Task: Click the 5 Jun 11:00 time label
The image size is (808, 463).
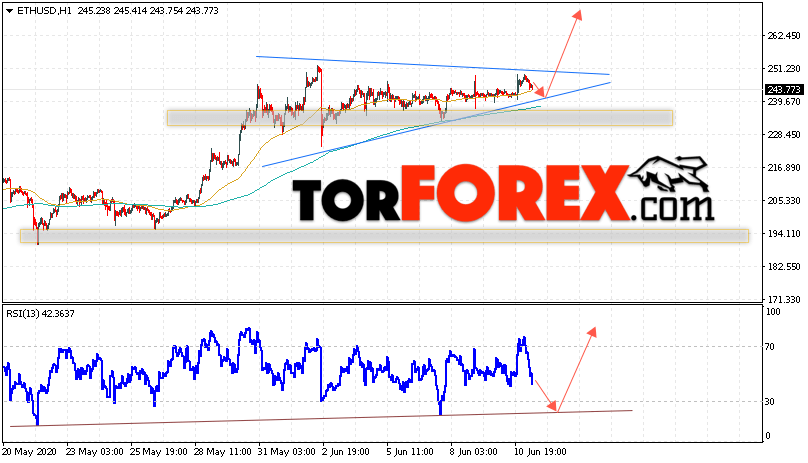Action: (410, 452)
